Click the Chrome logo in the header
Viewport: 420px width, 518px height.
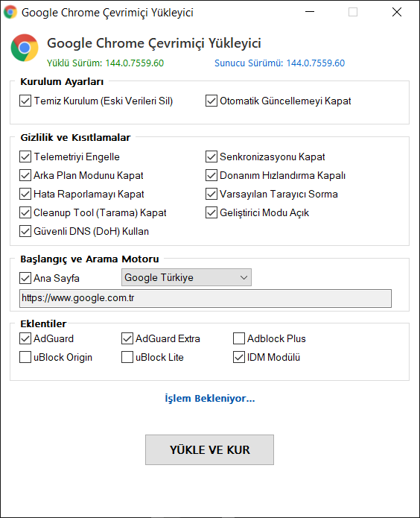25,48
